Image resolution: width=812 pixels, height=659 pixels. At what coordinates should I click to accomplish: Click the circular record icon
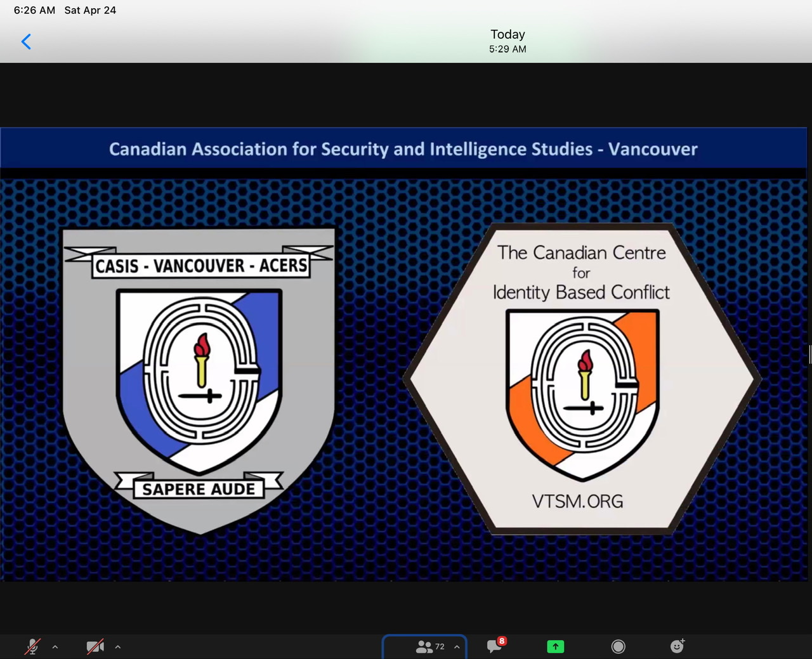point(618,646)
